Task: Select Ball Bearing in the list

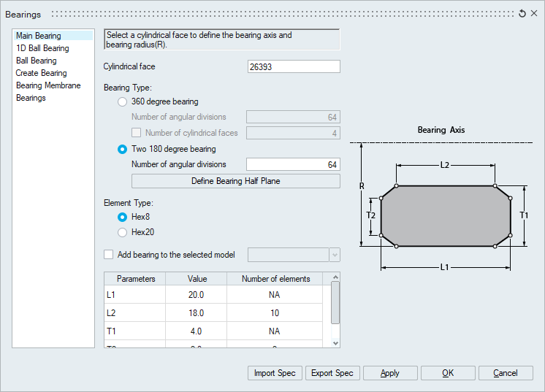Action: (37, 61)
